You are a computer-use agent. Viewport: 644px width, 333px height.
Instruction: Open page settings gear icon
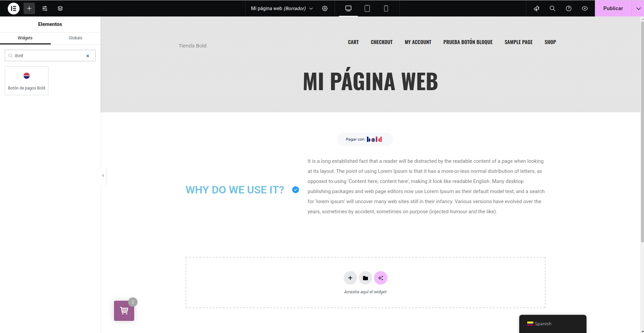pos(325,8)
